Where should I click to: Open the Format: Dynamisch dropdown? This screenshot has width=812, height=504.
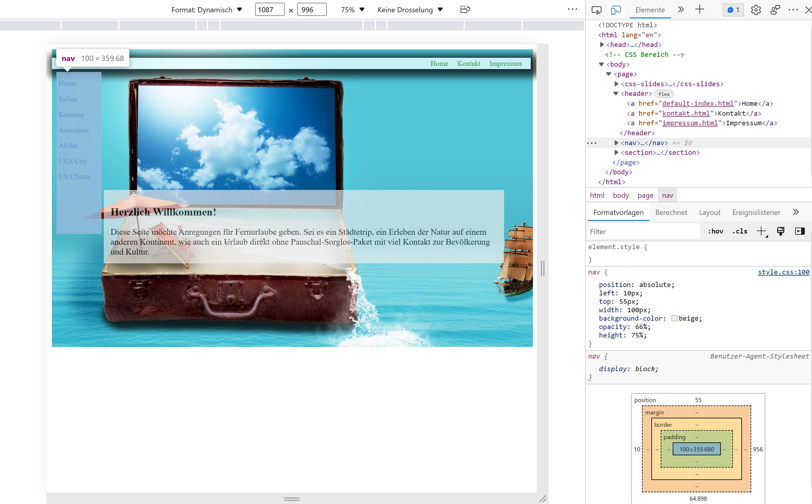click(x=206, y=10)
